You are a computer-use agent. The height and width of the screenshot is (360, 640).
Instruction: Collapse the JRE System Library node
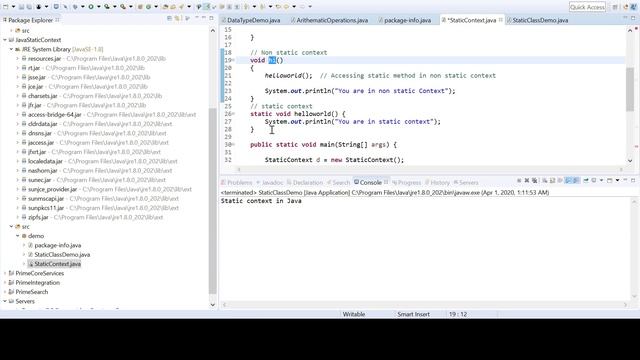tap(11, 49)
